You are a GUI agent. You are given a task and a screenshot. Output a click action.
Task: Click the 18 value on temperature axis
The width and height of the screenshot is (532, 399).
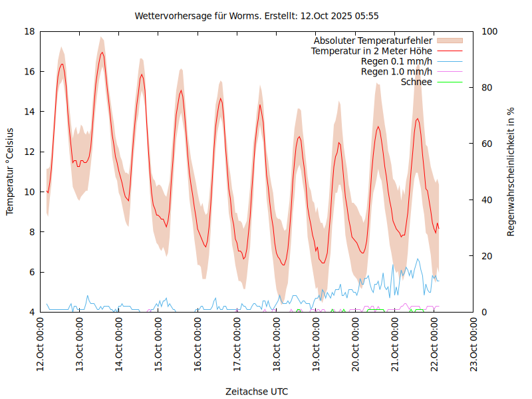coord(29,31)
